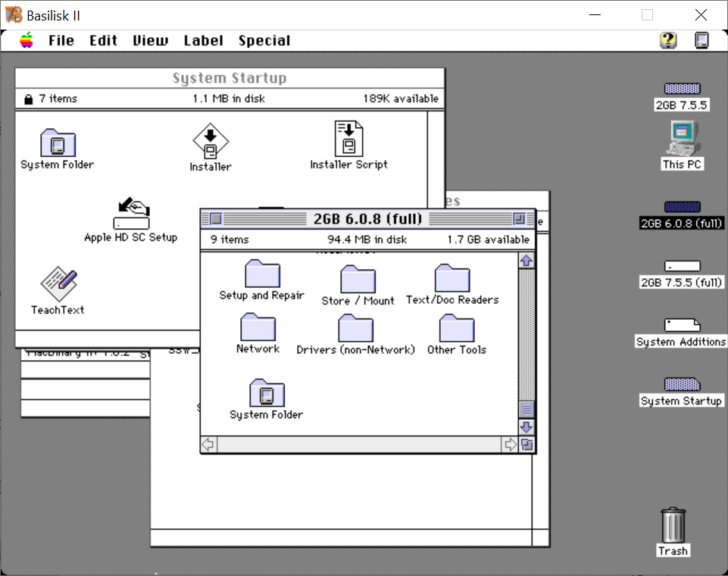Click the Balloon Help question mark icon
The height and width of the screenshot is (576, 728).
667,40
